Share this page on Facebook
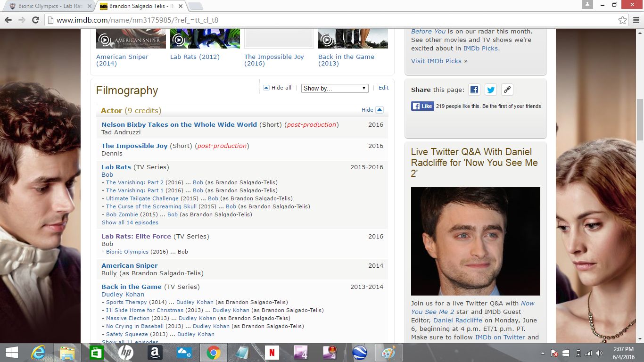Viewport: 644px width, 362px height. click(474, 90)
